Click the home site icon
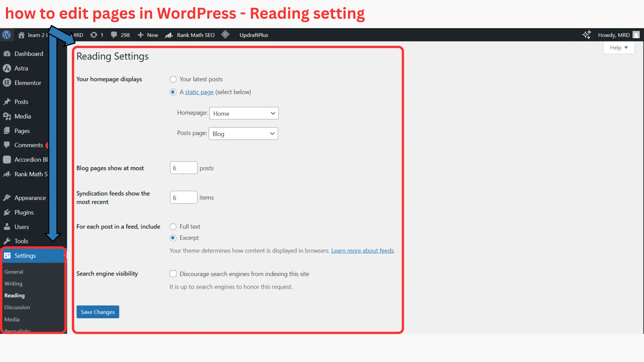The image size is (644, 362). coord(21,35)
